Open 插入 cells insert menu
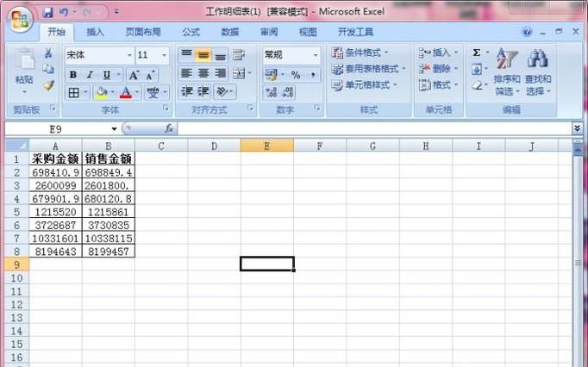 pyautogui.click(x=438, y=53)
